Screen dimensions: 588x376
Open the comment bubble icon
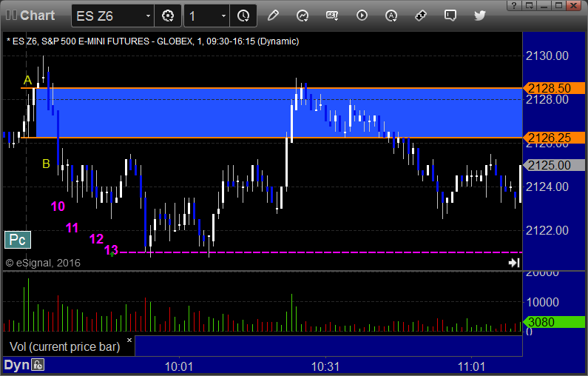450,16
